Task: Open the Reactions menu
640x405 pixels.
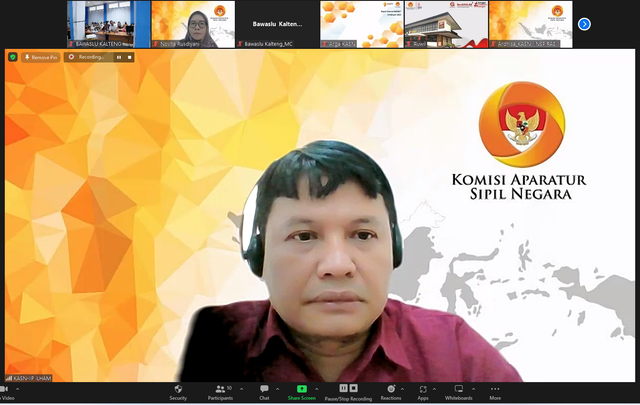Action: pos(391,392)
